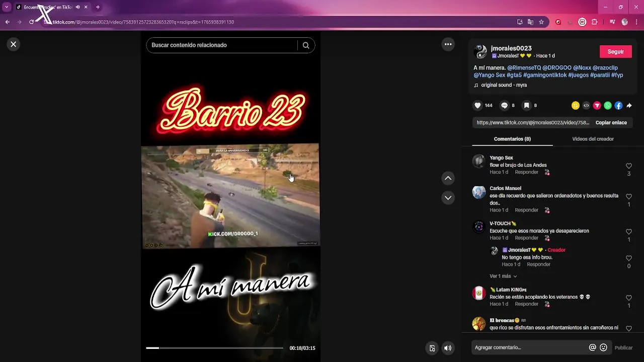Viewport: 644px width, 362px height.
Task: Insert a mention with the @ icon
Action: pos(593,347)
